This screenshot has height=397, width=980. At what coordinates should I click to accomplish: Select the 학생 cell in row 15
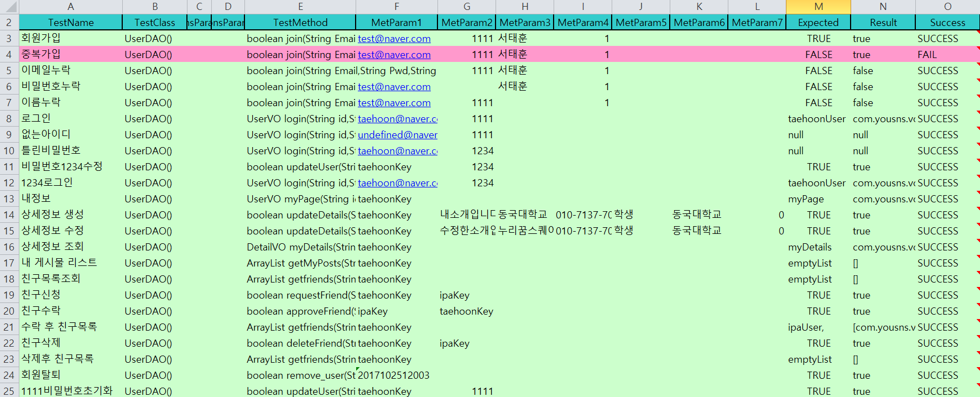640,231
